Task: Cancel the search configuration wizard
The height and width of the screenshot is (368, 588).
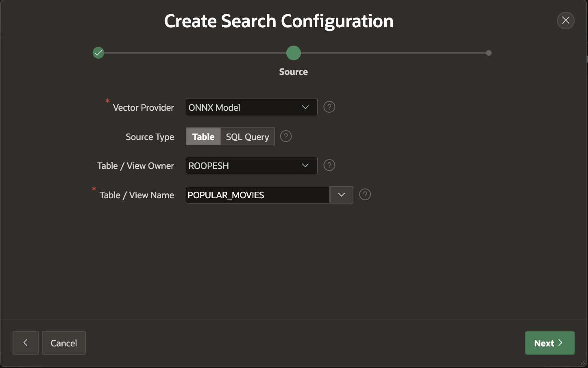Action: [x=64, y=343]
